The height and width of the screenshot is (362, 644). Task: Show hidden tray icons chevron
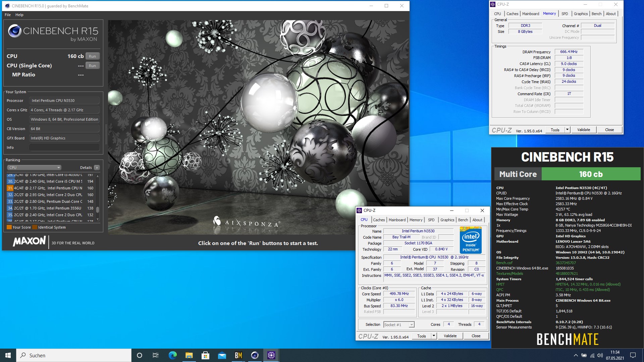pos(576,355)
